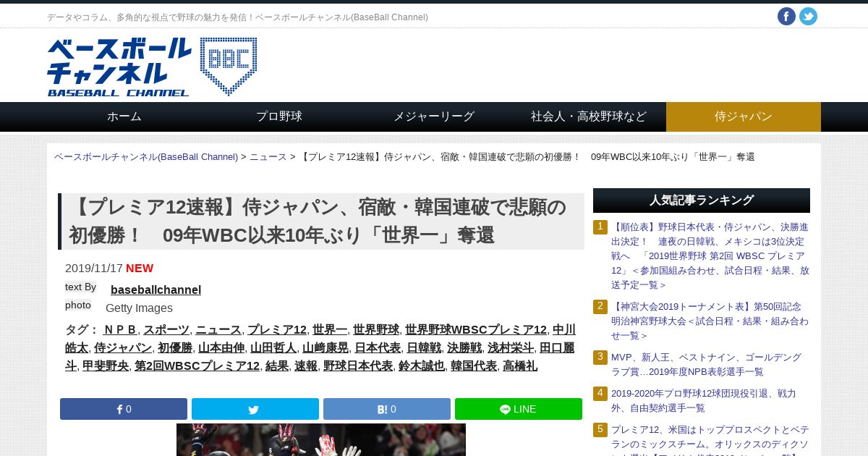Share the article via the Facebook share button
The width and height of the screenshot is (868, 456).
point(124,409)
